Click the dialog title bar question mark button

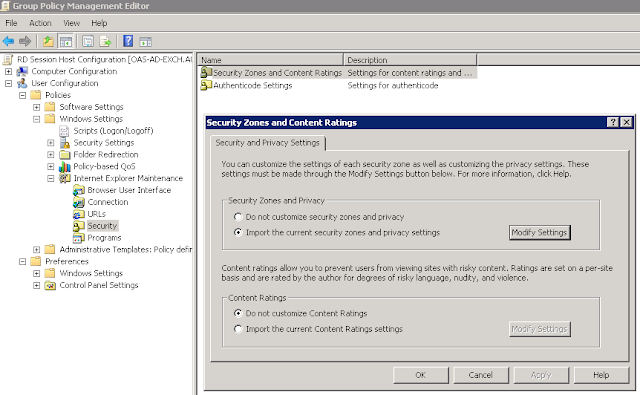click(x=613, y=122)
